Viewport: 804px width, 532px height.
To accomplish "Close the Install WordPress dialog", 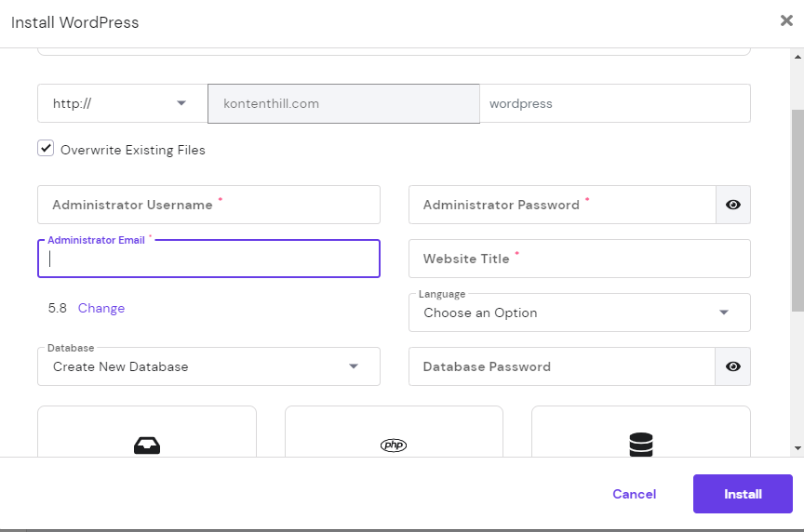I will [x=786, y=21].
